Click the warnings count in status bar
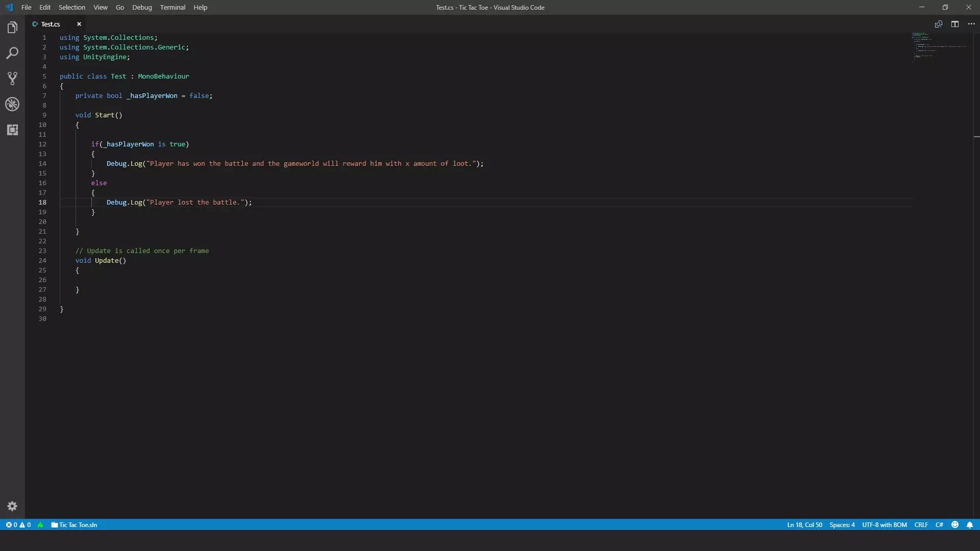Screen dimensions: 980x551 click(x=25, y=524)
